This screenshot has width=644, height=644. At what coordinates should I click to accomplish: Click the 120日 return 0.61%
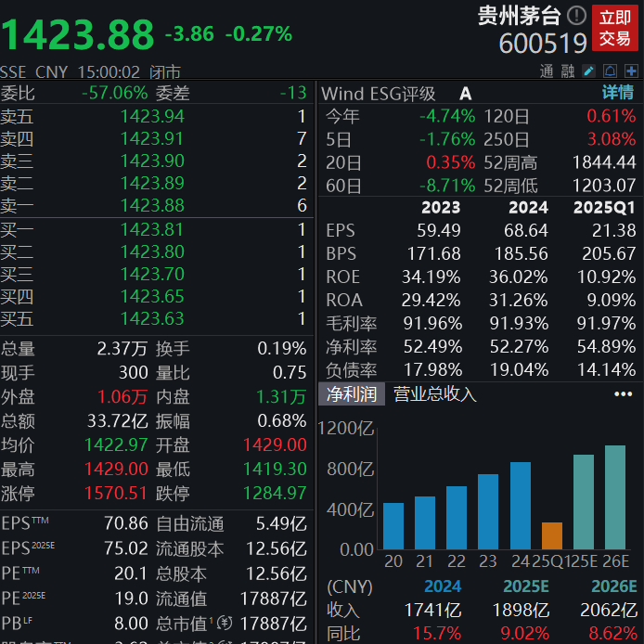pyautogui.click(x=612, y=116)
